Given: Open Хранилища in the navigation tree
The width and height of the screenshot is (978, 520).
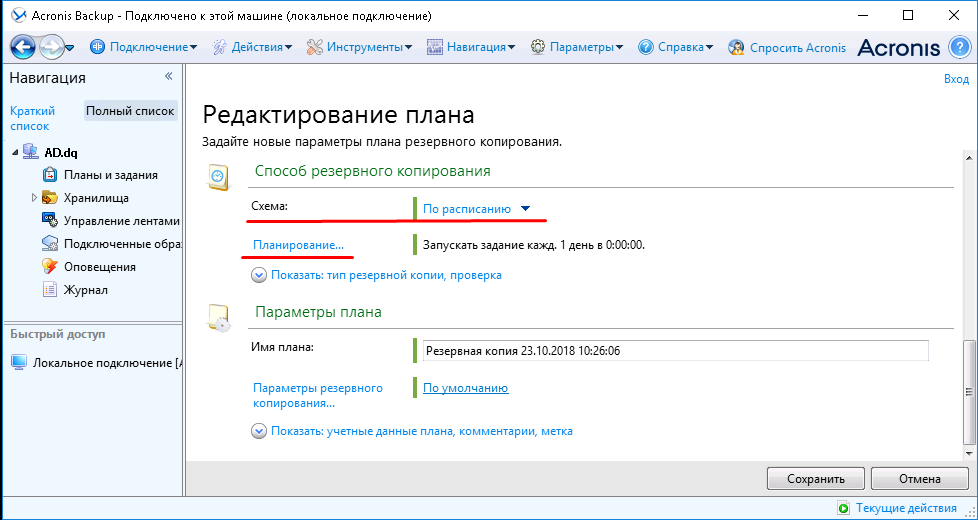Looking at the screenshot, I should tap(96, 198).
